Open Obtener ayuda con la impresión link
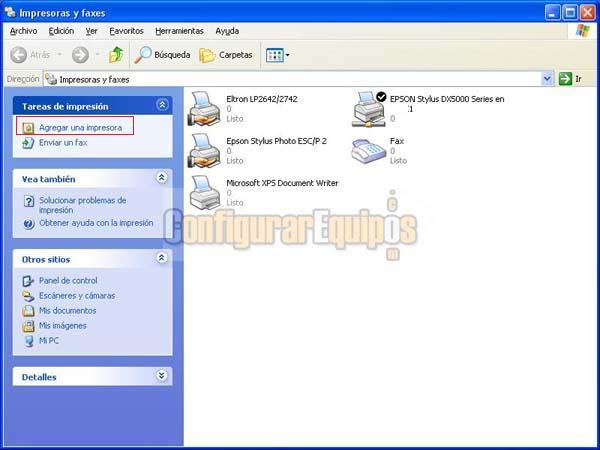 96,223
